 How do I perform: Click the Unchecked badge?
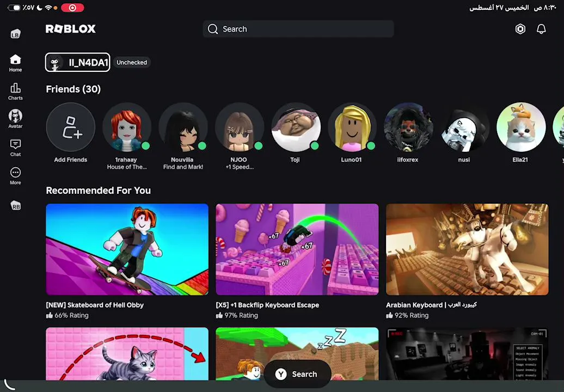(132, 62)
